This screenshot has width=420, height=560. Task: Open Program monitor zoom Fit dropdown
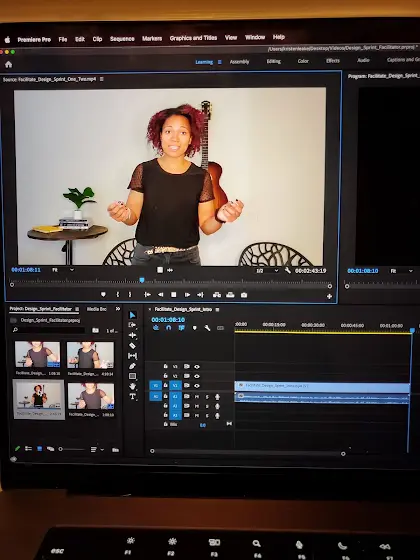(402, 271)
